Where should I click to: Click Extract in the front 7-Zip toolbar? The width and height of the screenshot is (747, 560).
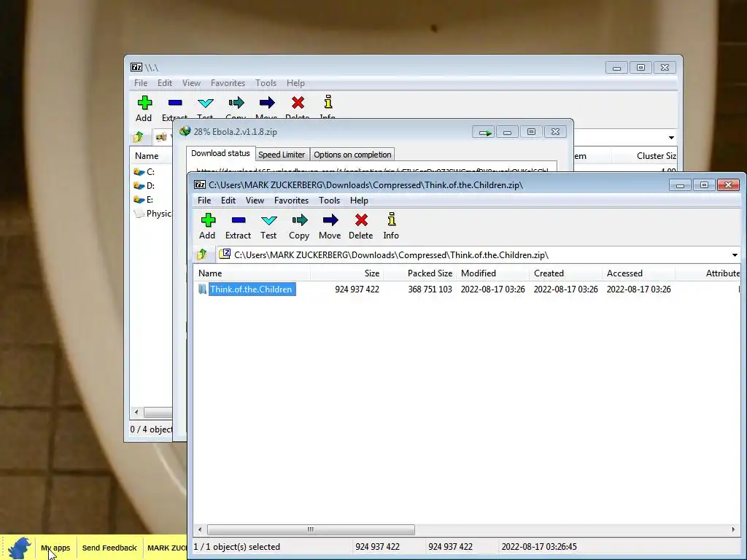point(239,226)
